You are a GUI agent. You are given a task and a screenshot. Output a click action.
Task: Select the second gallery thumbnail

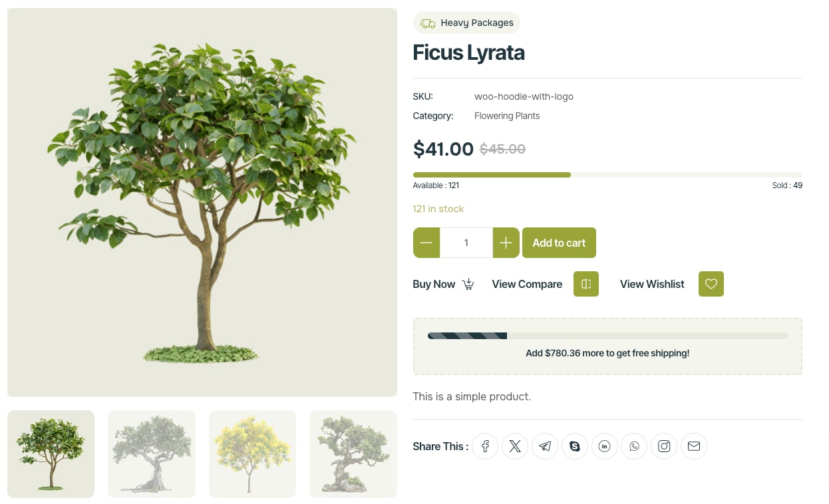[152, 454]
